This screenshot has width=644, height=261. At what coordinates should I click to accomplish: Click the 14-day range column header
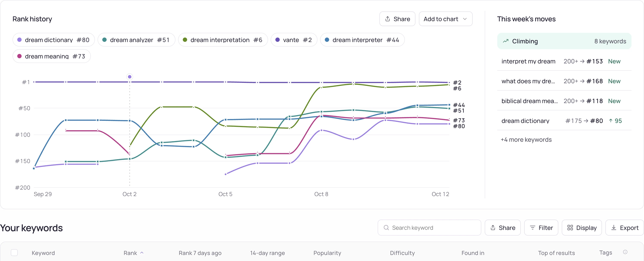[267, 253]
